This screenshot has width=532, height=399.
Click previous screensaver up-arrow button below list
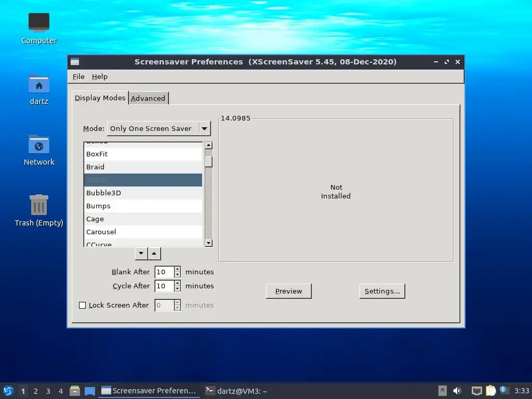[x=154, y=254]
